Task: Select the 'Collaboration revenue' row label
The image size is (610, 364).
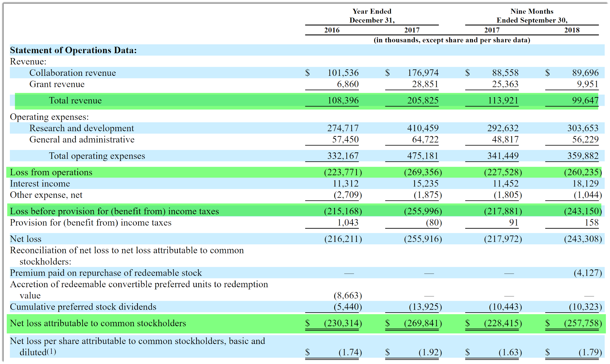Action: point(72,73)
